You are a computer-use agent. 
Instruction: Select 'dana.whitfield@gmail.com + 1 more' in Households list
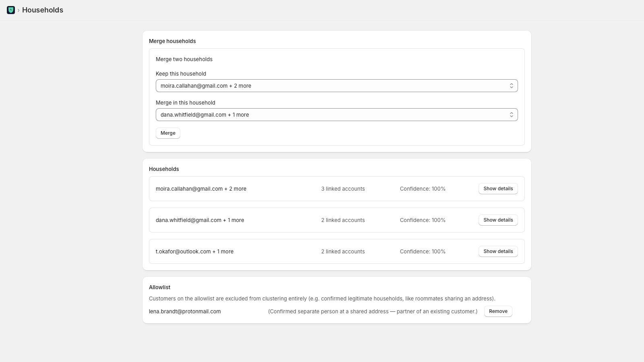coord(200,220)
